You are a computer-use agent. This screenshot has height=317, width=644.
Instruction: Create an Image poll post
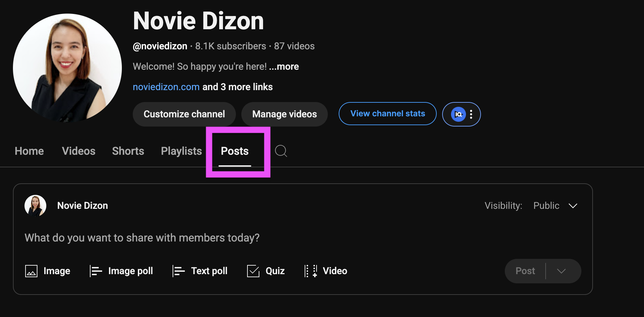tap(121, 271)
